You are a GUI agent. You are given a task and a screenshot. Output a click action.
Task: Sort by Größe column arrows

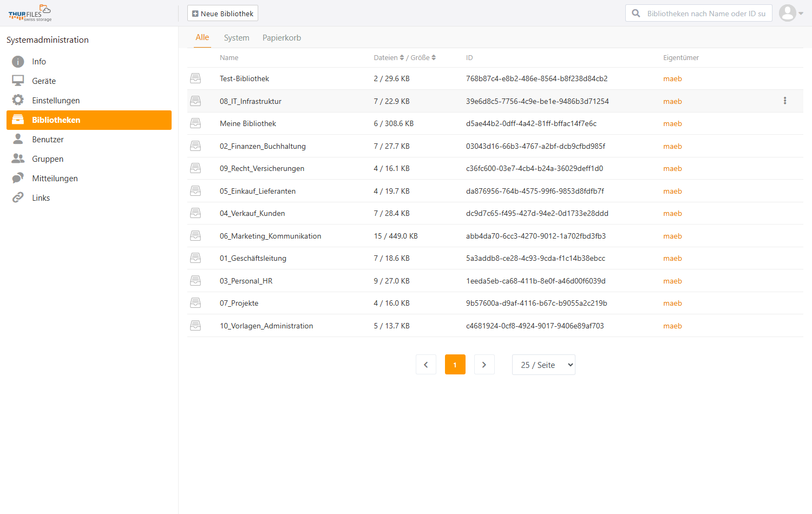point(434,57)
